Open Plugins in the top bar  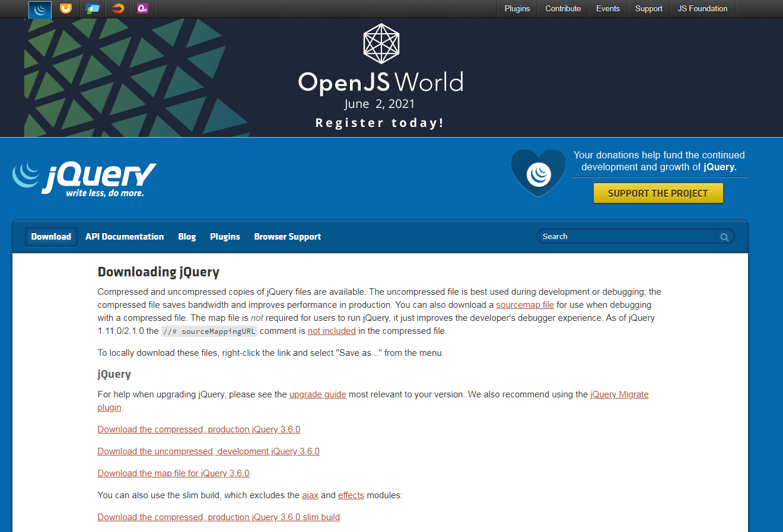pyautogui.click(x=517, y=9)
